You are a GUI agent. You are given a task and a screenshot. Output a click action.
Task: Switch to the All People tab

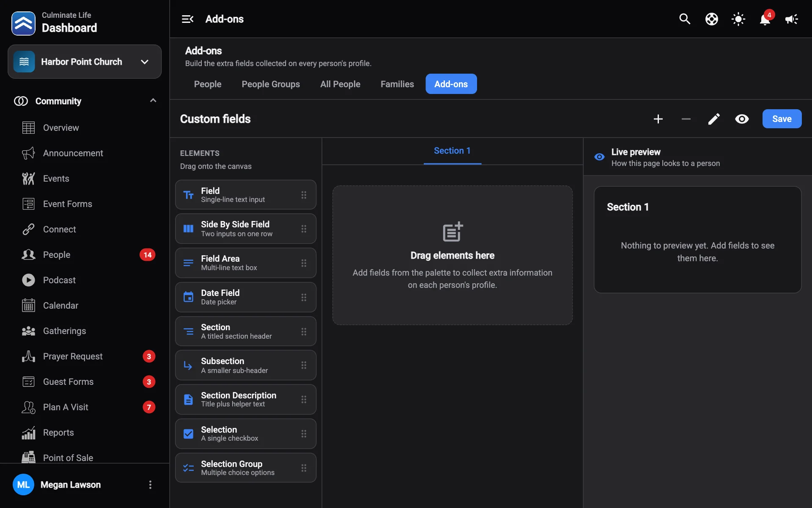click(340, 84)
